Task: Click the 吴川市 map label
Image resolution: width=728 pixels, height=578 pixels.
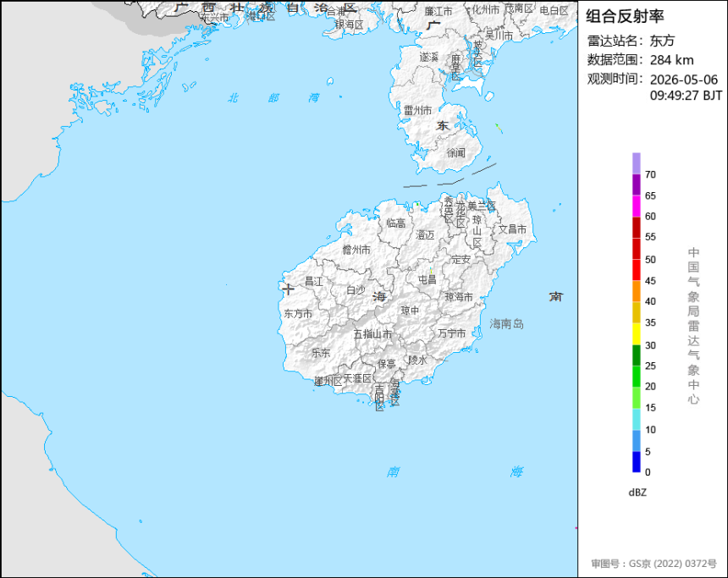Action: pyautogui.click(x=499, y=36)
